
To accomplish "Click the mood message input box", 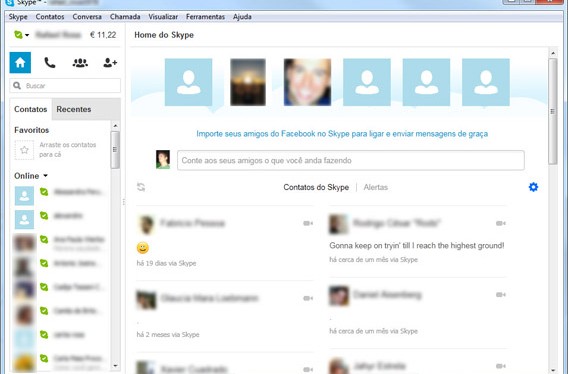I will (351, 160).
